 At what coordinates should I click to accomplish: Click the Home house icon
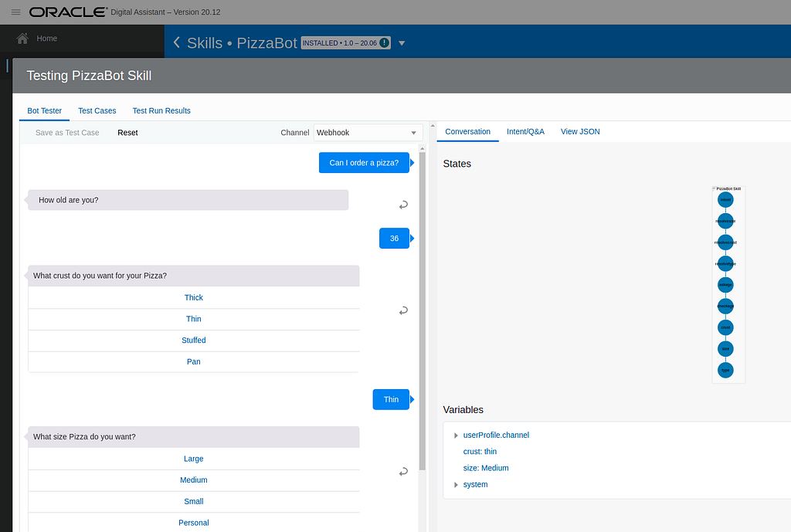[22, 39]
